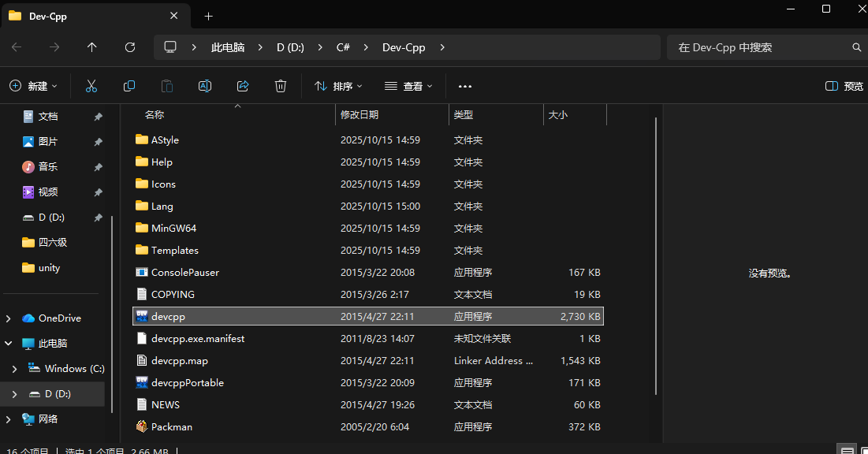Open the 排序 sort dropdown
Viewport: 868px width, 454px height.
[338, 86]
